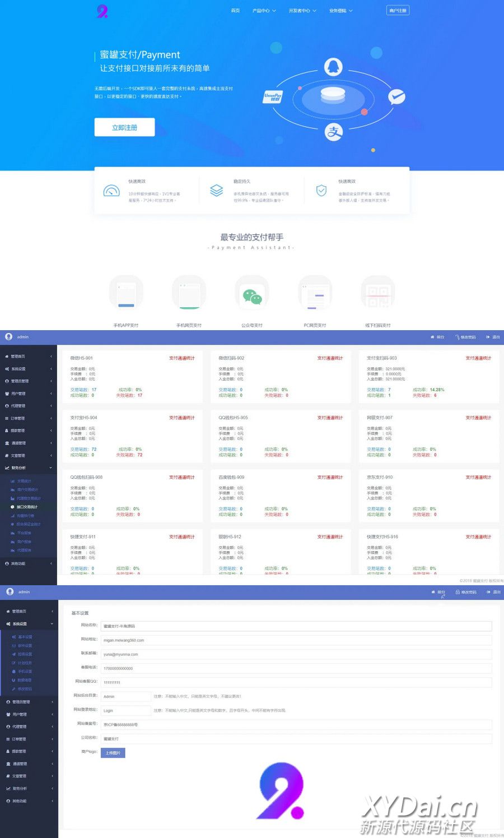The image size is (504, 838).
Task: Click the WeChat 公众号支付 icon
Action: click(x=252, y=295)
